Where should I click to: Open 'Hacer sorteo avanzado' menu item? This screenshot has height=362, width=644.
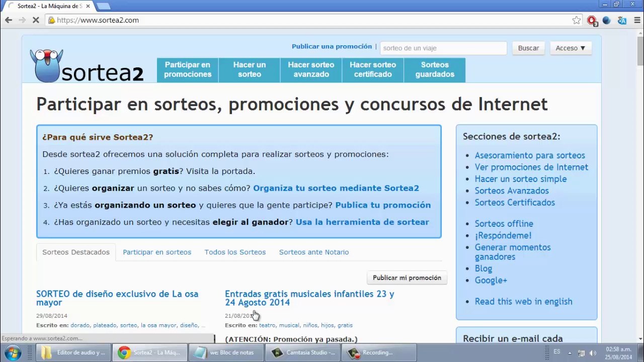point(311,70)
